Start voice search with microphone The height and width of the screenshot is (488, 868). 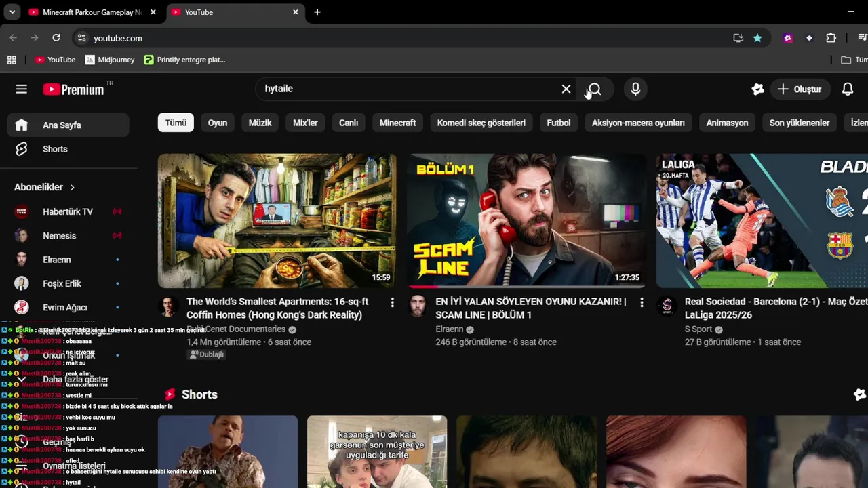[x=635, y=89]
